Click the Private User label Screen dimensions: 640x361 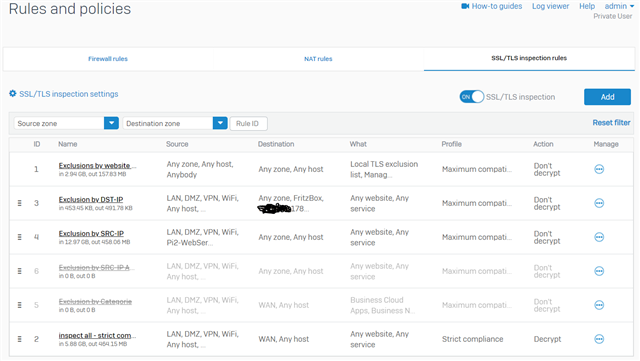612,16
